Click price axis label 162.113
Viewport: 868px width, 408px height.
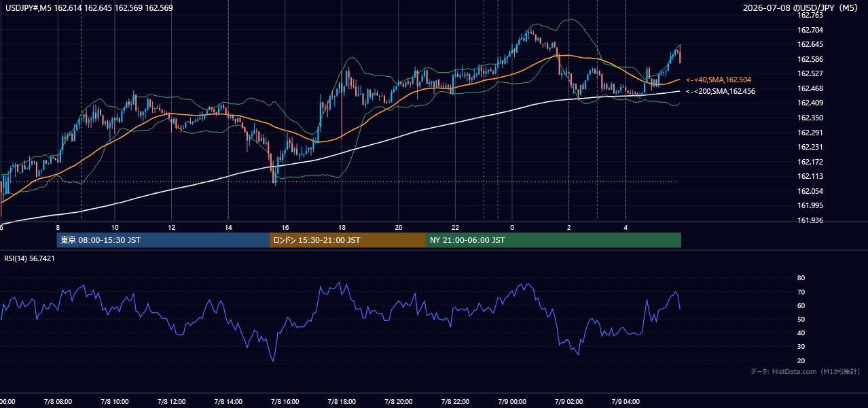810,177
